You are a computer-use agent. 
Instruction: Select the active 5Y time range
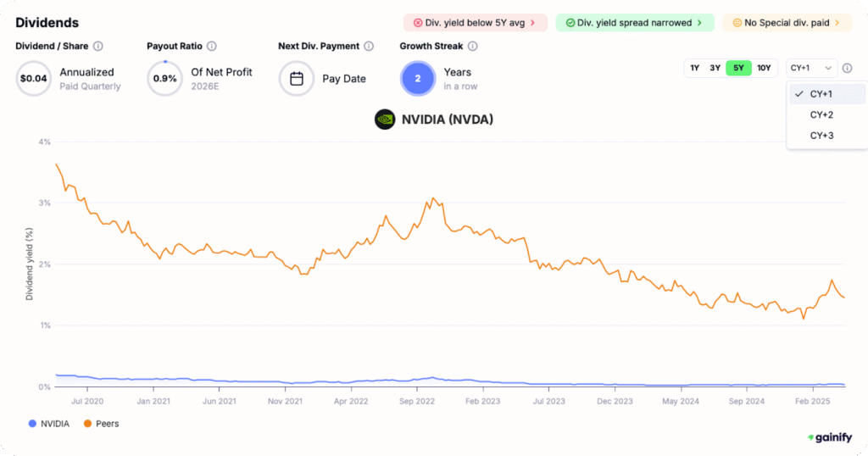point(738,68)
